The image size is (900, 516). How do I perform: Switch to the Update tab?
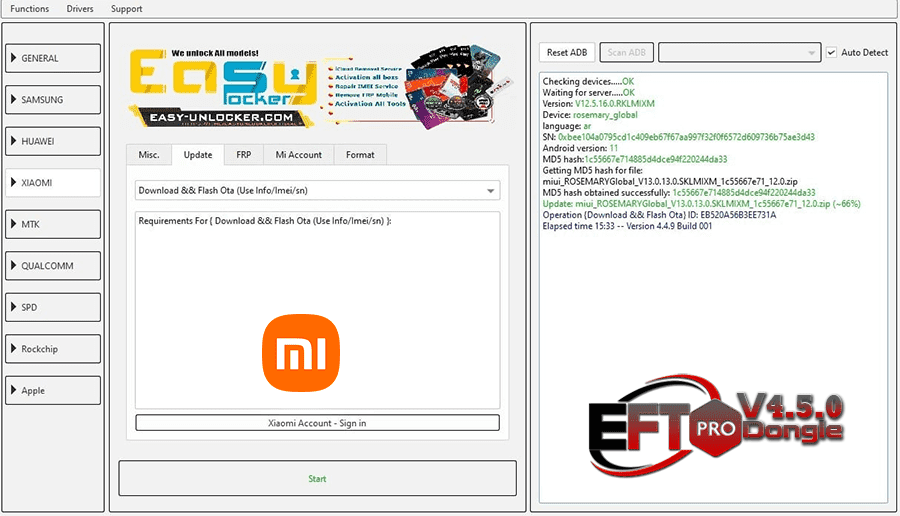(198, 155)
